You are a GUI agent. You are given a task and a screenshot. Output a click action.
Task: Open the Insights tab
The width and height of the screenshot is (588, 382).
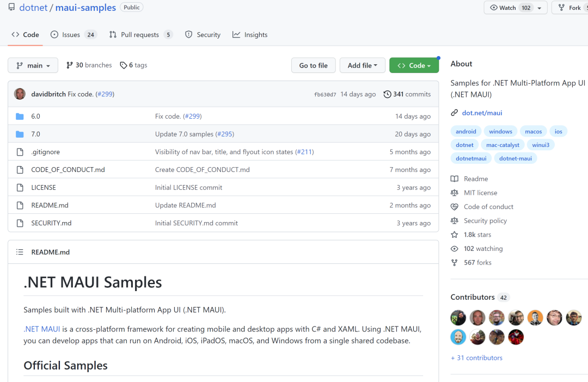click(x=250, y=34)
